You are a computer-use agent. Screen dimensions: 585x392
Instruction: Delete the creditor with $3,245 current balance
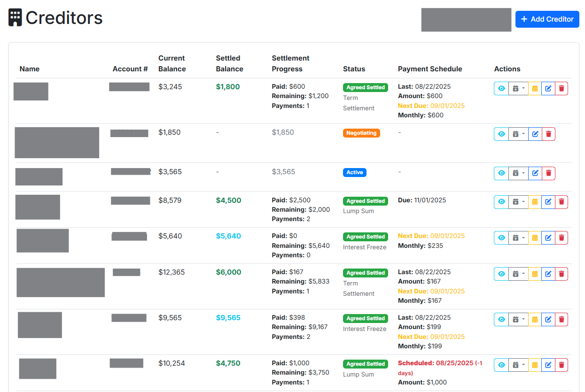561,89
